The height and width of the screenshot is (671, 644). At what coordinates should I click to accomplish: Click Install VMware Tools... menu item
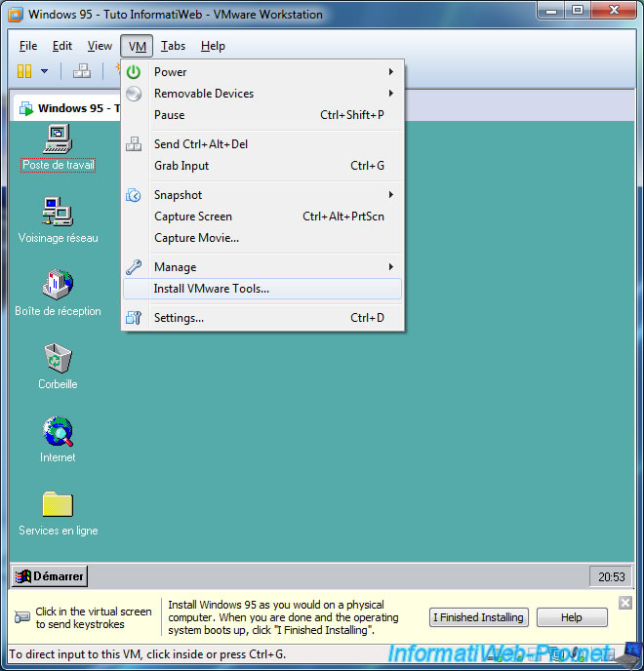(x=262, y=289)
